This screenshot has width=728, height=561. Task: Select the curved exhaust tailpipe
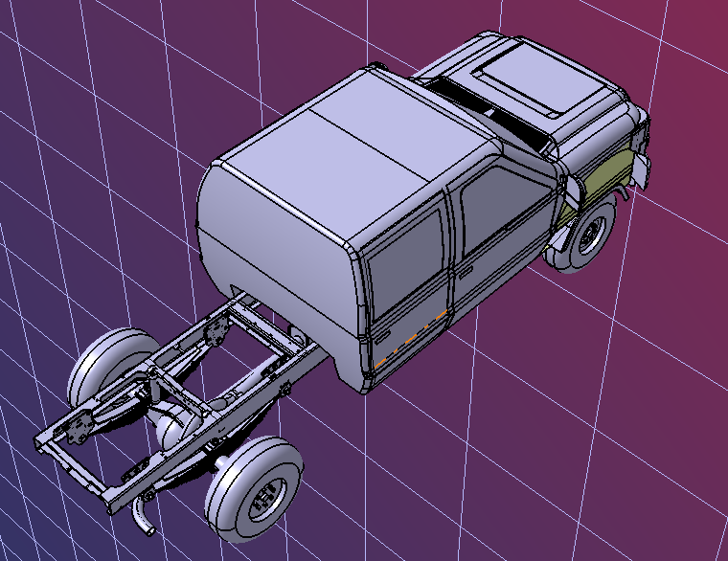point(143,517)
